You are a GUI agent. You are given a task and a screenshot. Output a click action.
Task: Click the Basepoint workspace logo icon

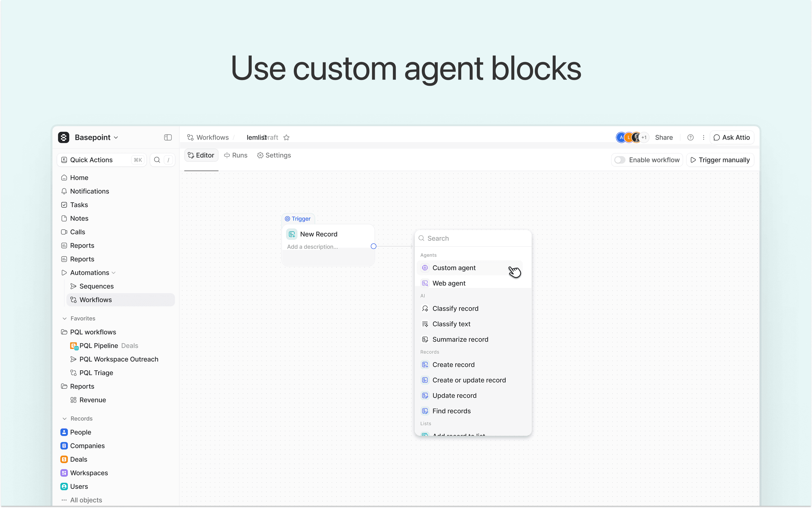(63, 137)
